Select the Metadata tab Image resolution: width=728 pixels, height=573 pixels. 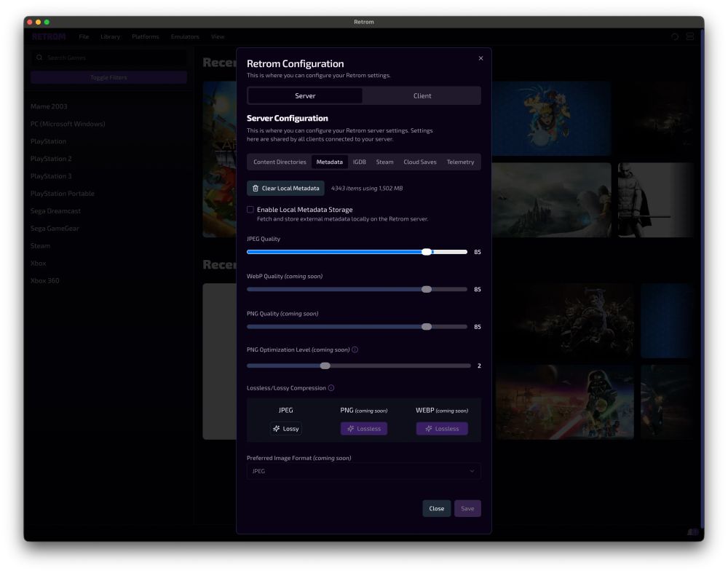click(329, 162)
